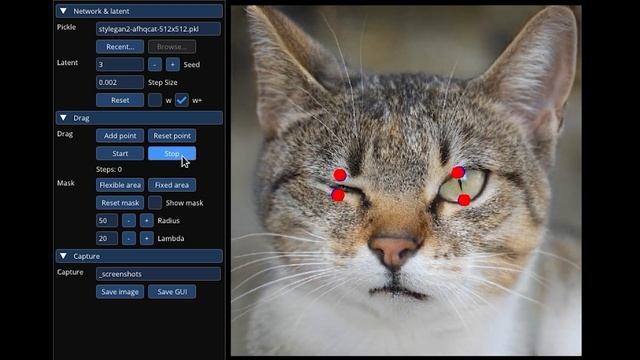Screen dimensions: 640x360
Task: Click the Latent seed input field
Action: 120,64
